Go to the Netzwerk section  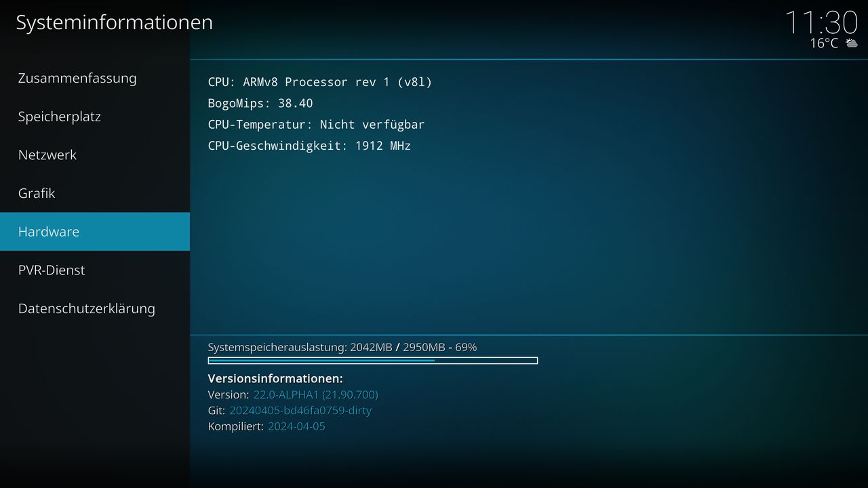click(95, 155)
